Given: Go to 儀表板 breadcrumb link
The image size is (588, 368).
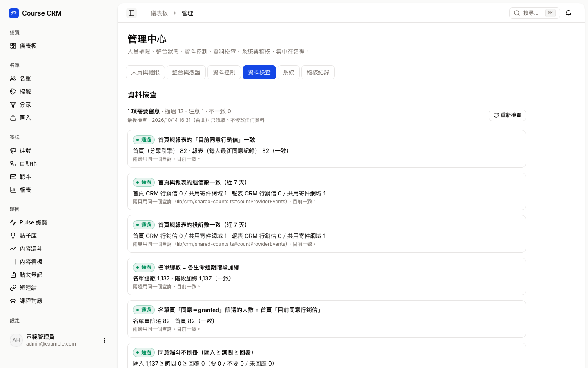Looking at the screenshot, I should coord(159,13).
